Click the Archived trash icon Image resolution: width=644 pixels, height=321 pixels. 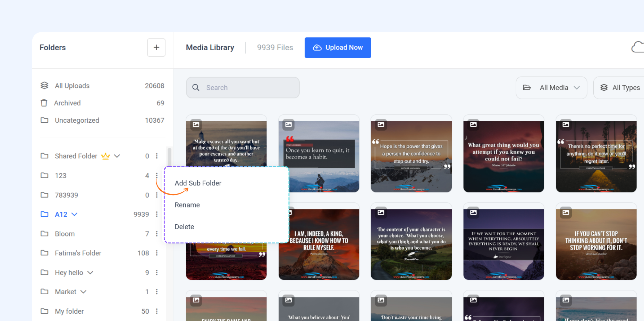[44, 103]
